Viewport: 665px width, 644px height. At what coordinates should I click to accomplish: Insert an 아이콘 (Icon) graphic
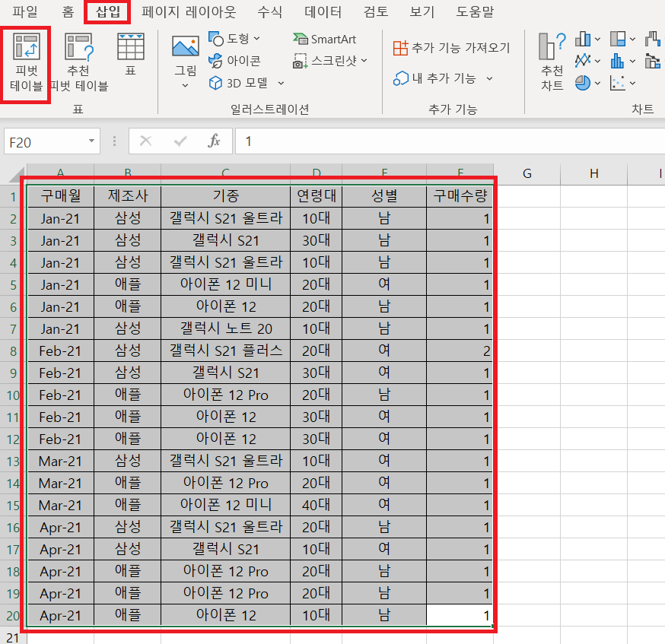(234, 61)
